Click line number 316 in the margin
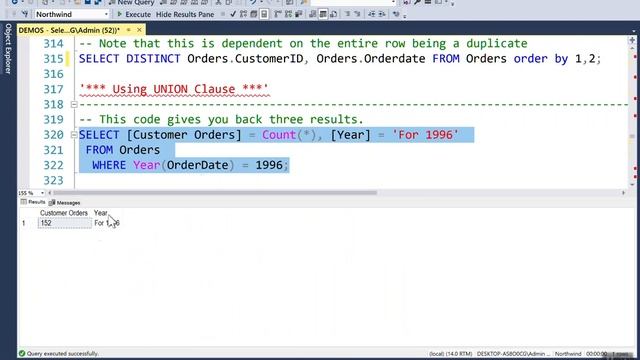Screen dimensions: 640x360 coord(53,74)
